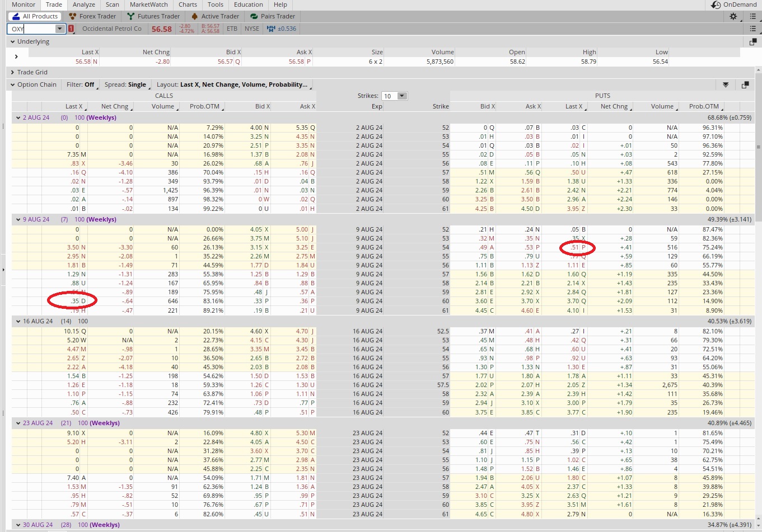Open the Monitor main tab

[x=24, y=4]
